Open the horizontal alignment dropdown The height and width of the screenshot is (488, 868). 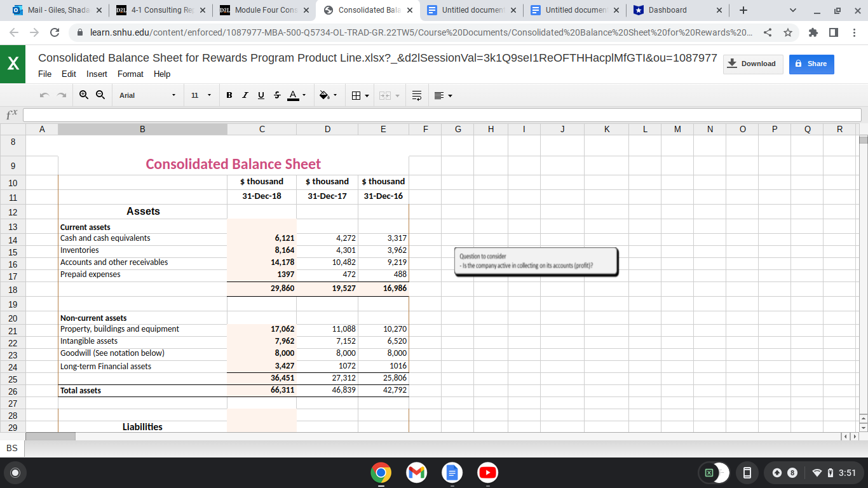pos(444,96)
